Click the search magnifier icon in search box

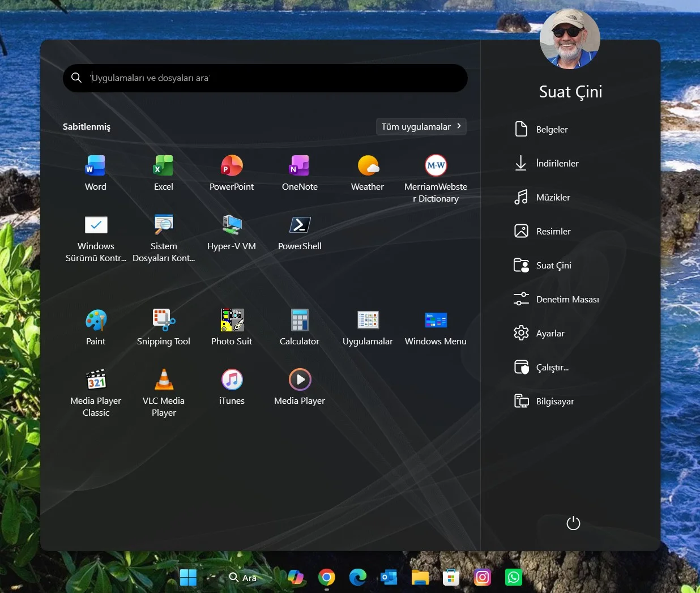coord(76,78)
